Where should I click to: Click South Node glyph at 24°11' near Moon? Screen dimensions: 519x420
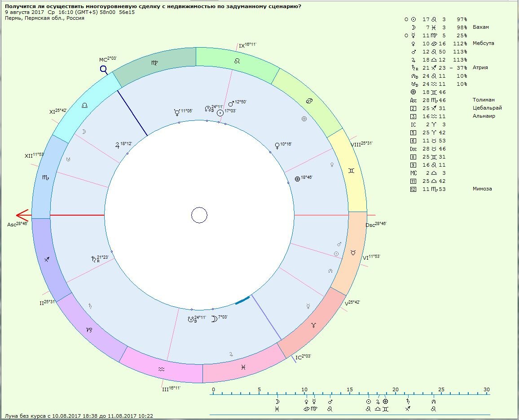click(191, 320)
